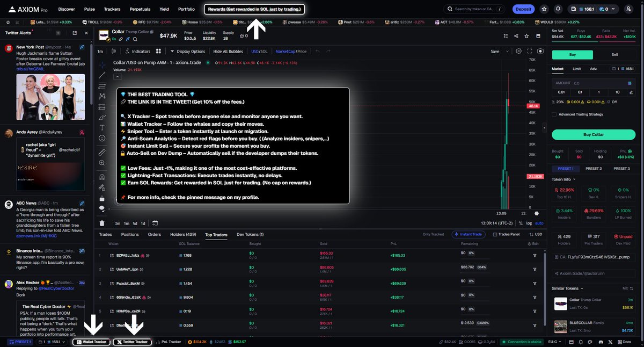The height and width of the screenshot is (347, 644).
Task: Toggle auto scale on the chart
Action: (x=539, y=223)
